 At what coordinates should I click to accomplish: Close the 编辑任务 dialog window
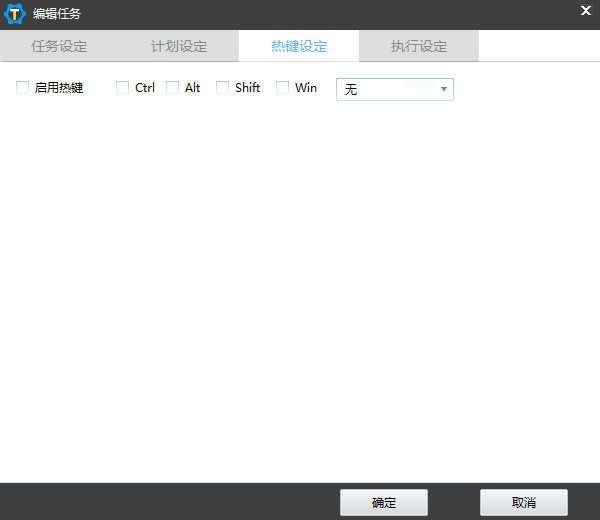pyautogui.click(x=585, y=11)
